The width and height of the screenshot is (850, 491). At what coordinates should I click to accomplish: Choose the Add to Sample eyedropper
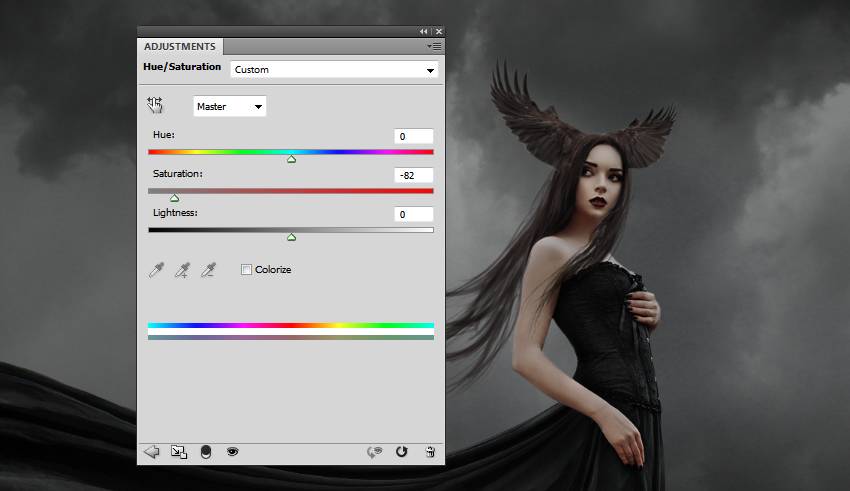point(182,270)
